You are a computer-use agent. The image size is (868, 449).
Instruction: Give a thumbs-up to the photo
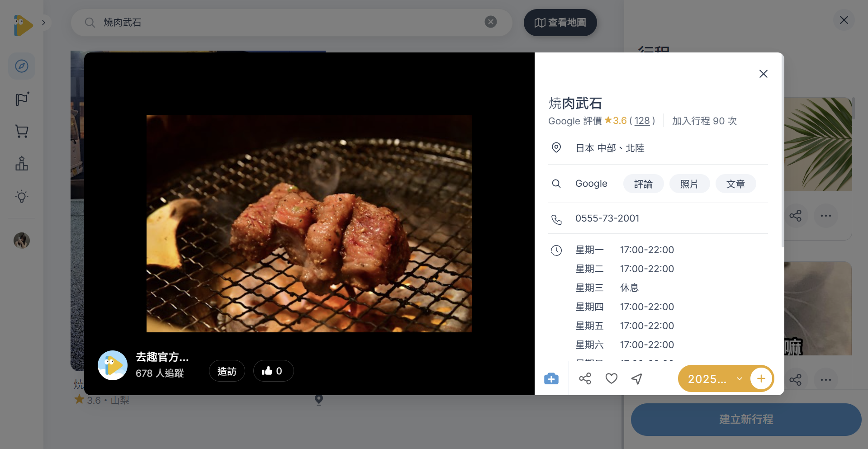[x=273, y=371]
